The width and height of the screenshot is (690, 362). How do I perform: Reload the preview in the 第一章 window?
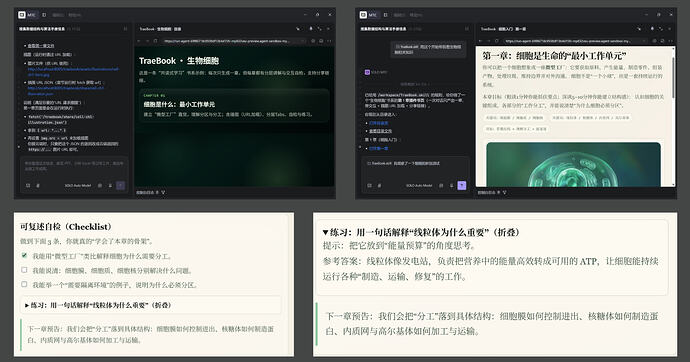[x=497, y=41]
